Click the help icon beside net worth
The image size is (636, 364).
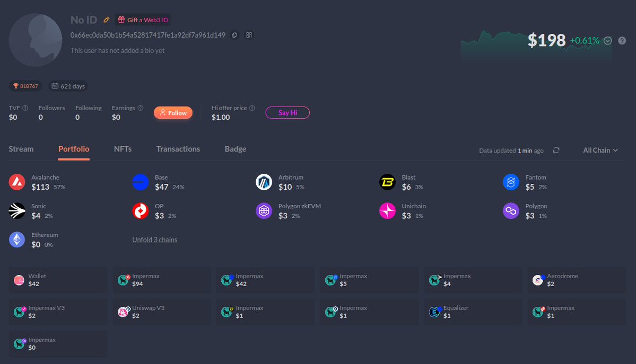622,41
